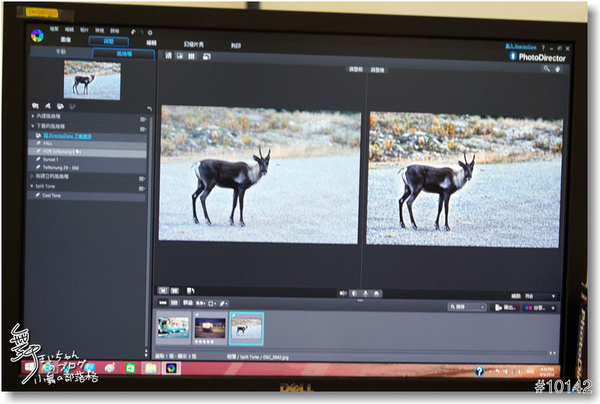This screenshot has height=404, width=600.
Task: Open options menu of downloaded presets group
Action: click(x=143, y=129)
